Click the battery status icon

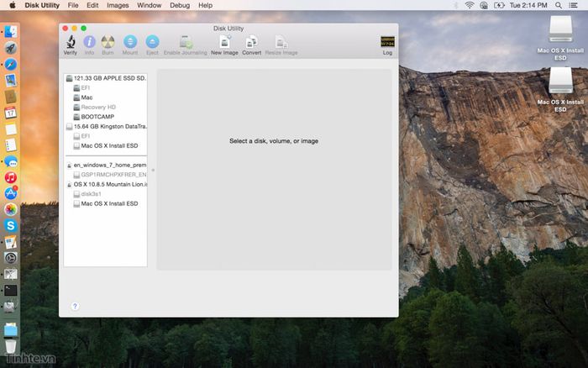[x=499, y=5]
